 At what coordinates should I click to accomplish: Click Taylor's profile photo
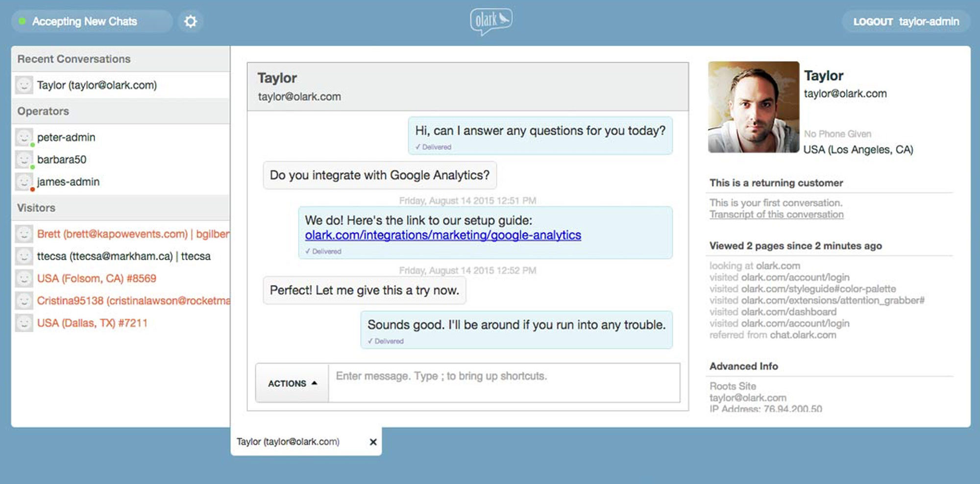(753, 107)
